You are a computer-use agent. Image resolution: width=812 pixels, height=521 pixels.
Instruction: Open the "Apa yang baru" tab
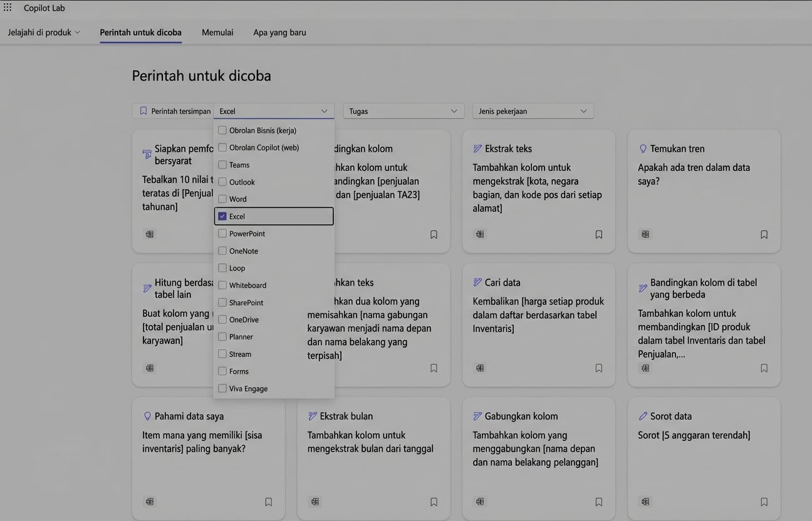[x=279, y=31]
